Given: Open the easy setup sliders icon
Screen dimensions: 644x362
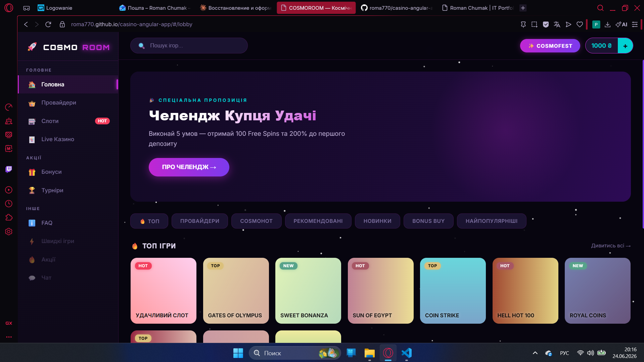Looking at the screenshot, I should (x=635, y=24).
